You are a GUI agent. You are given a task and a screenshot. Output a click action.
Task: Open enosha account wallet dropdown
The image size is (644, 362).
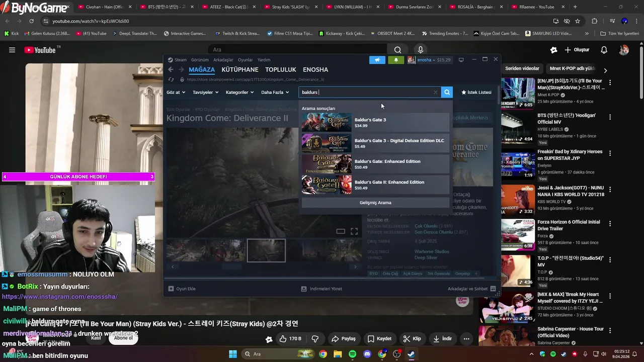pos(429,60)
